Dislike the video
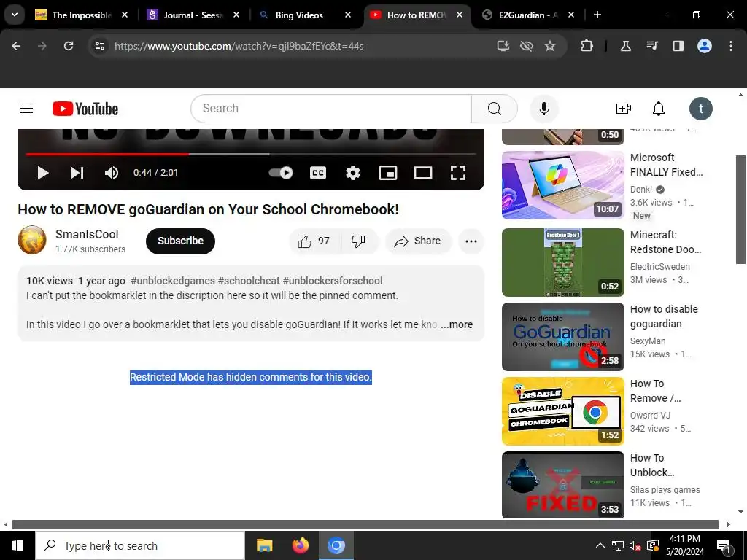 pos(358,241)
